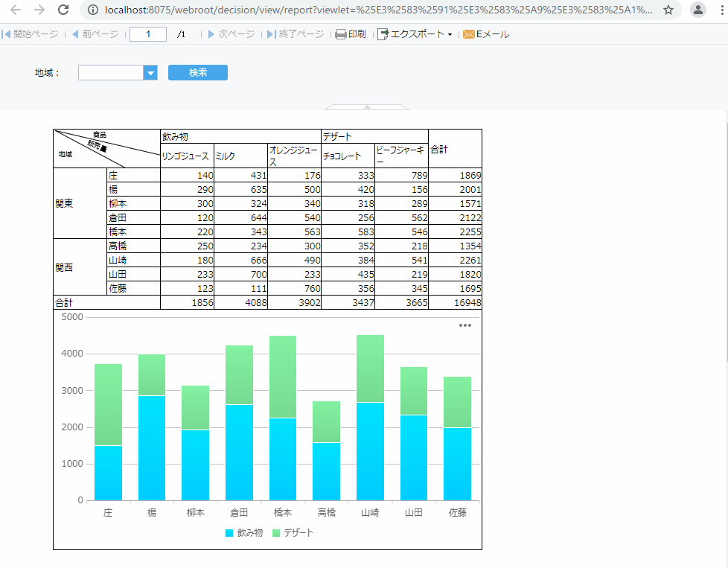Click the 倉田 row name cell
This screenshot has width=728, height=568.
[x=133, y=217]
